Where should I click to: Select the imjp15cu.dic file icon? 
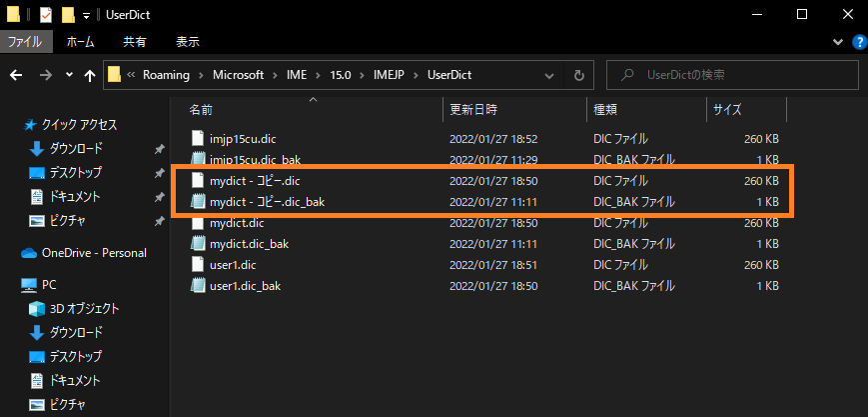click(x=198, y=139)
